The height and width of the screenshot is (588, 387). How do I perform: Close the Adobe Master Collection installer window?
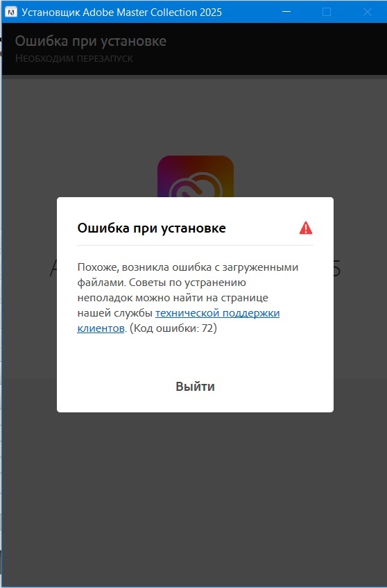367,12
